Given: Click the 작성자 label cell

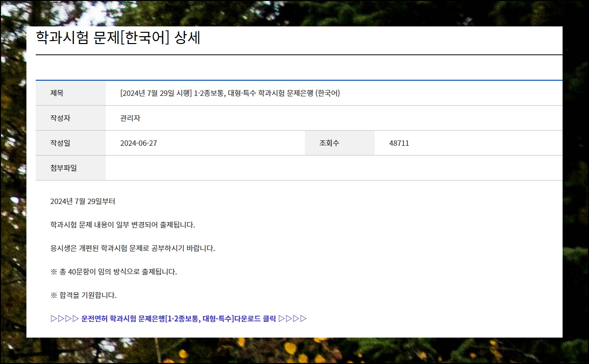Looking at the screenshot, I should coord(70,118).
